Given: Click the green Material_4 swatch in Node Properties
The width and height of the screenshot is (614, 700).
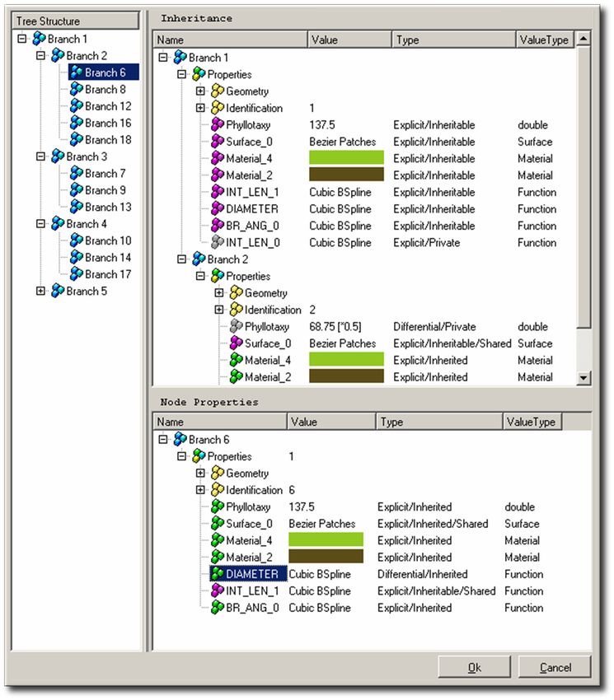Looking at the screenshot, I should point(326,539).
